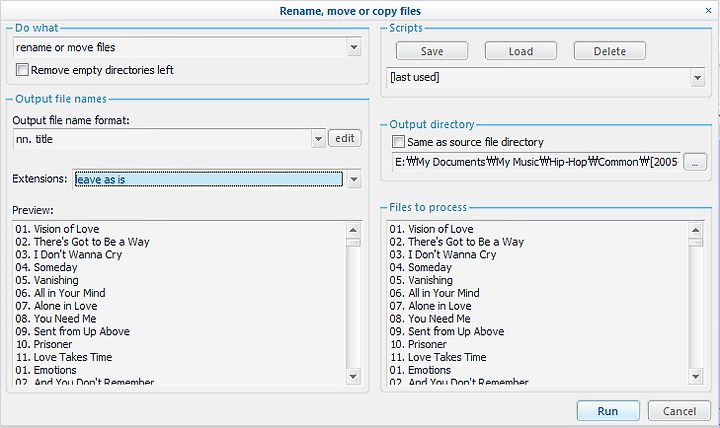The width and height of the screenshot is (720, 428).
Task: Click the 'leave as is' extensions field
Action: [208, 179]
